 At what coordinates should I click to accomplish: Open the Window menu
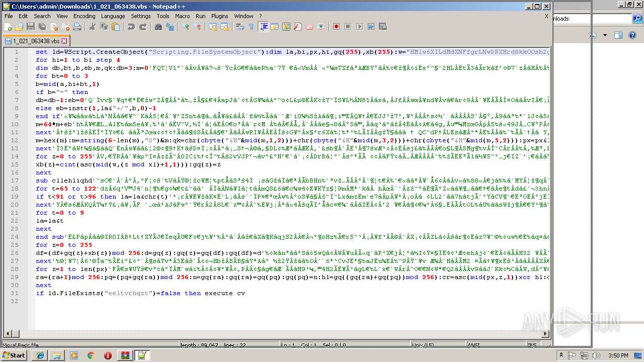point(244,16)
